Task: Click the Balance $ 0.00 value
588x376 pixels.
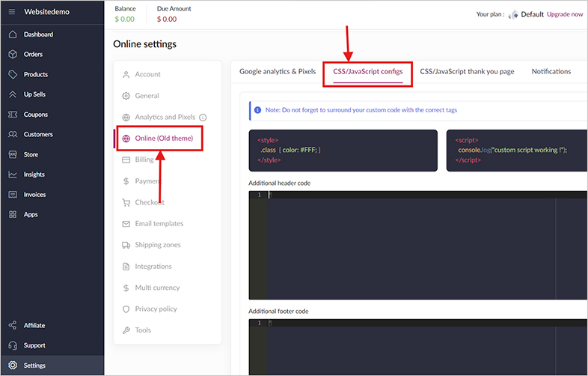Action: tap(124, 19)
